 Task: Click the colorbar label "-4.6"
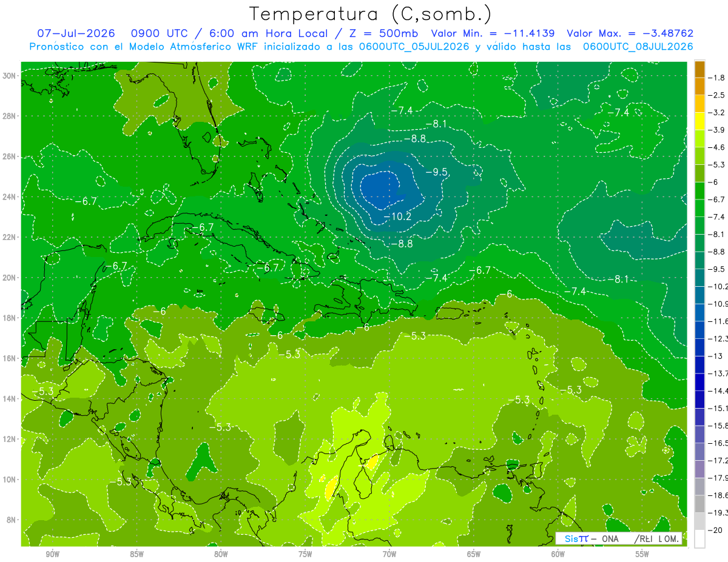[716, 147]
